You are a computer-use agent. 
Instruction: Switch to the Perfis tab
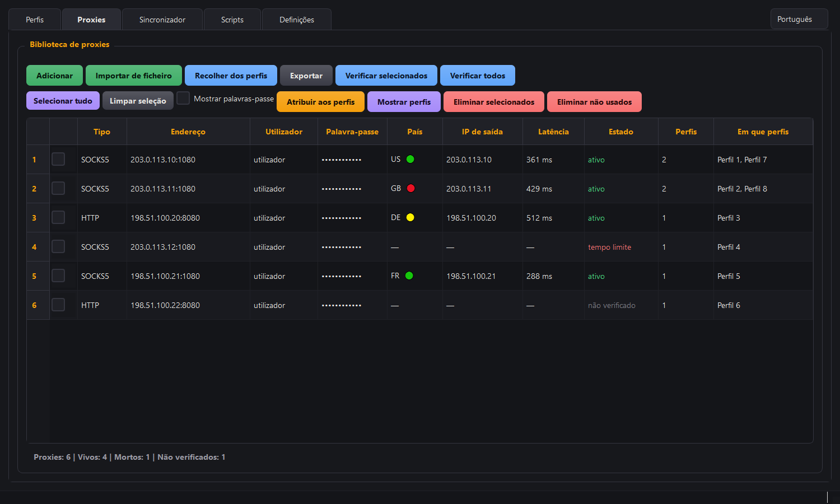pyautogui.click(x=35, y=20)
